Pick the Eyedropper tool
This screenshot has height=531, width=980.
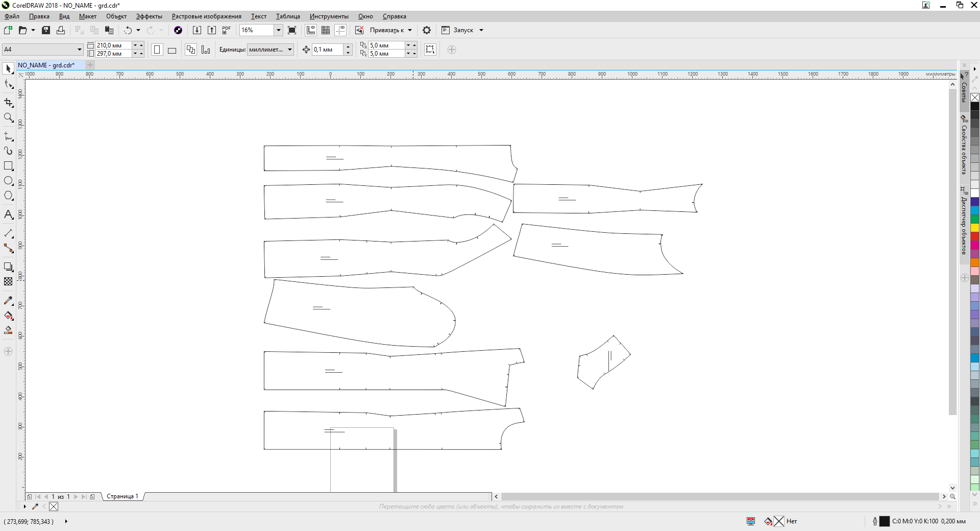(x=8, y=301)
